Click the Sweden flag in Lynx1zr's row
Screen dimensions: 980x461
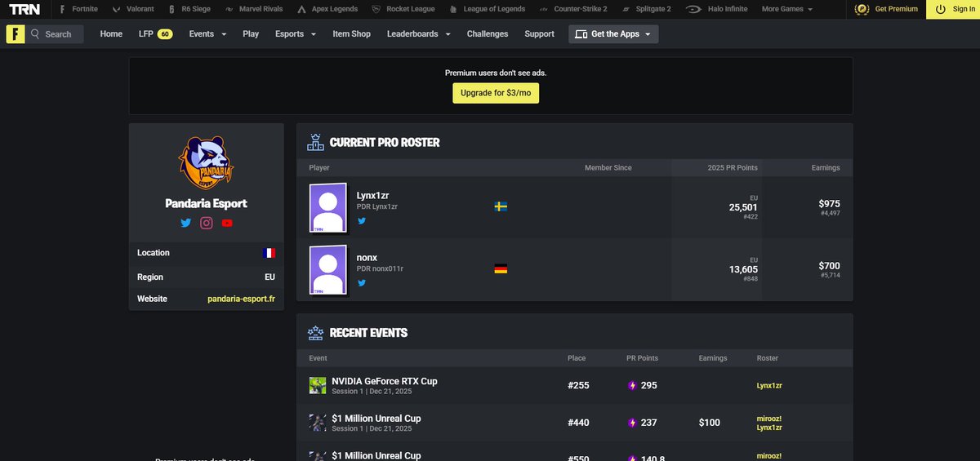click(501, 206)
